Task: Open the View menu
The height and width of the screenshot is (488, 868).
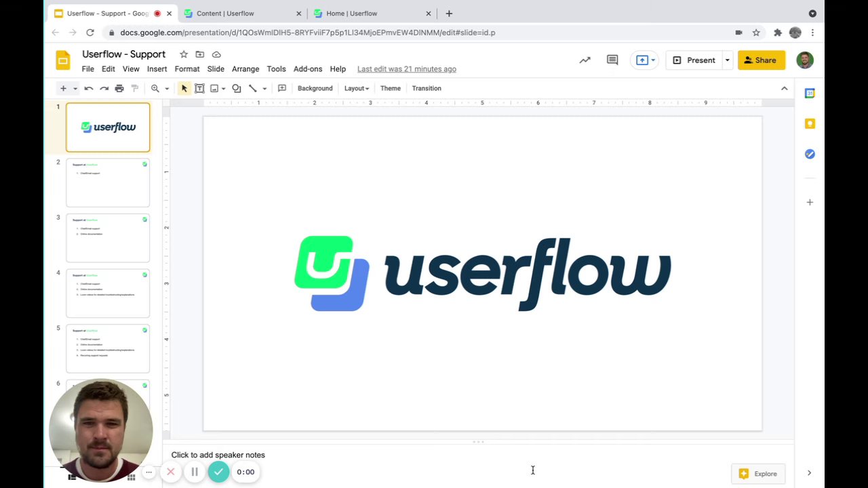Action: (131, 69)
